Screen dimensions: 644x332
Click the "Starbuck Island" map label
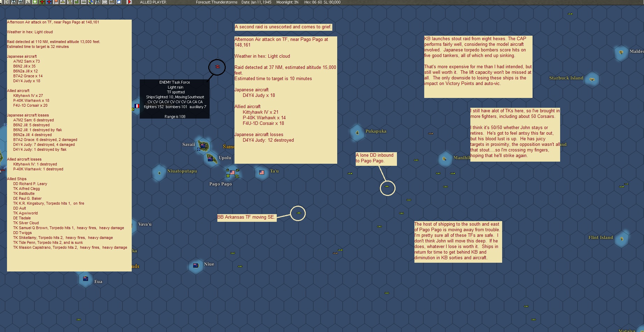coord(566,78)
